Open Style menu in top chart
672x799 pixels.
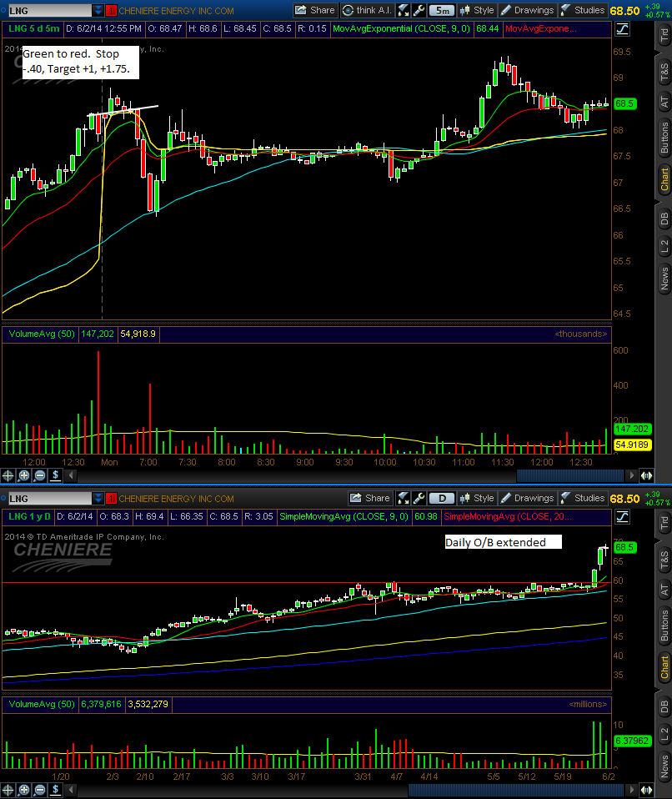(x=477, y=10)
